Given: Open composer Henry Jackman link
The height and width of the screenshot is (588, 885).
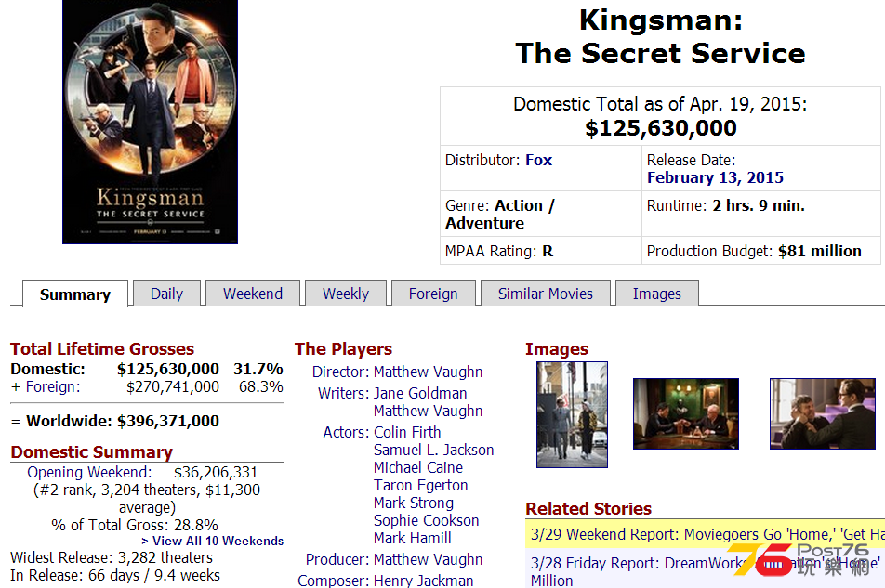Looking at the screenshot, I should click(423, 581).
